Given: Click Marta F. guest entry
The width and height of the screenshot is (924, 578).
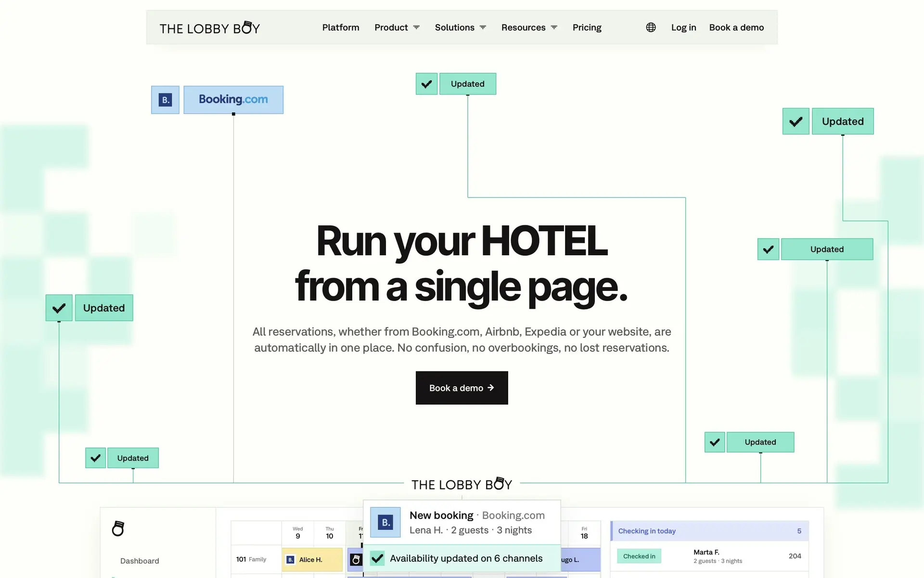Looking at the screenshot, I should click(x=718, y=556).
